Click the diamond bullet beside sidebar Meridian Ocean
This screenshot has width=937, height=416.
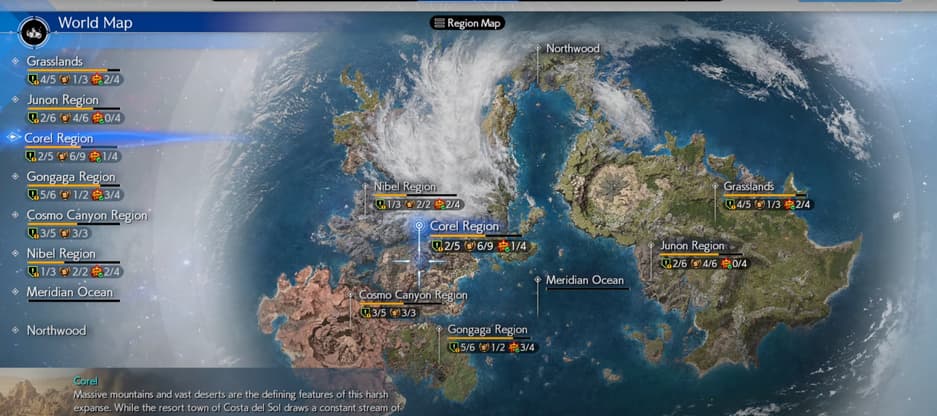click(x=15, y=292)
